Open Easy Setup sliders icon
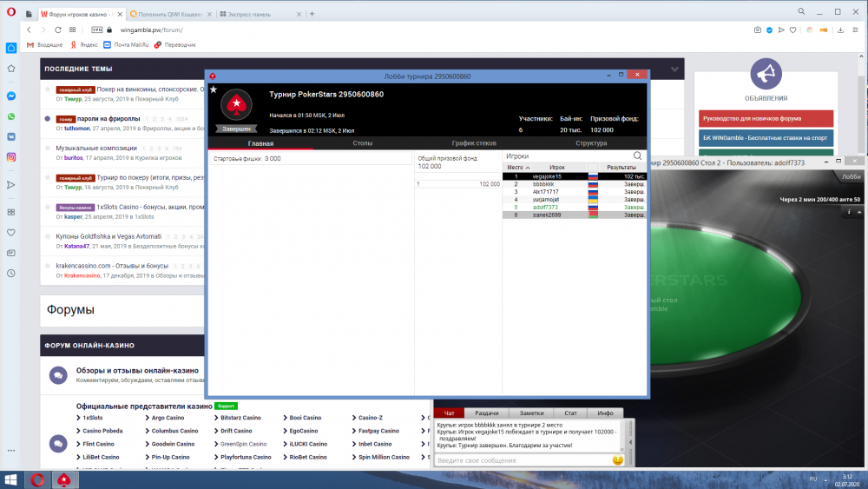 [855, 30]
